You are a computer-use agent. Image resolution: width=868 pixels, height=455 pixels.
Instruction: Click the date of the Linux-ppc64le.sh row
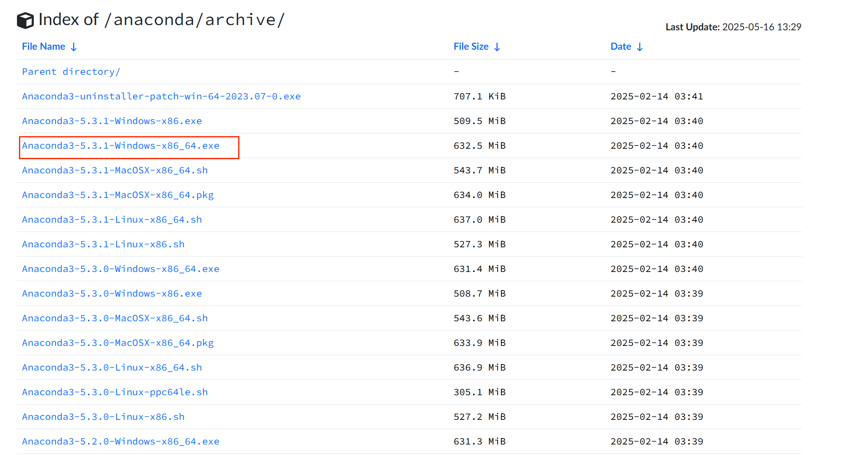pyautogui.click(x=657, y=392)
